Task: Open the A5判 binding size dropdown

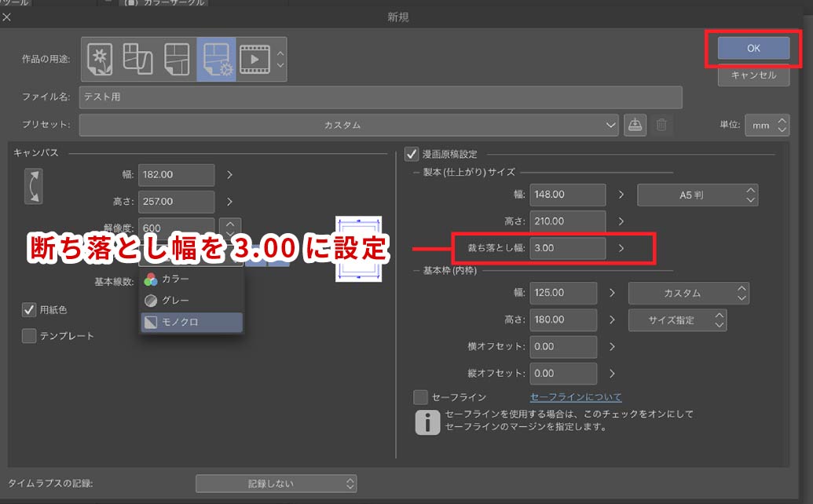Action: click(698, 195)
